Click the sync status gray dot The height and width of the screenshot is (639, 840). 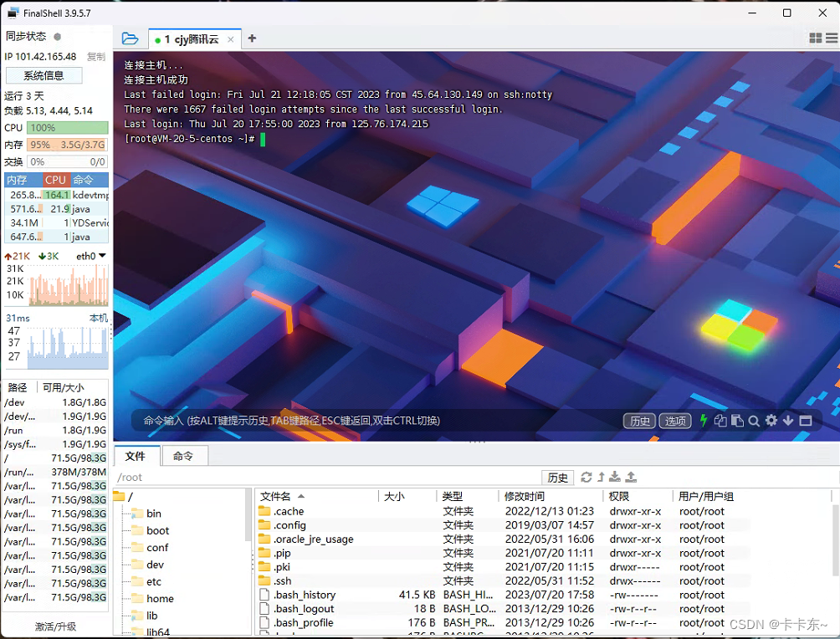[58, 37]
